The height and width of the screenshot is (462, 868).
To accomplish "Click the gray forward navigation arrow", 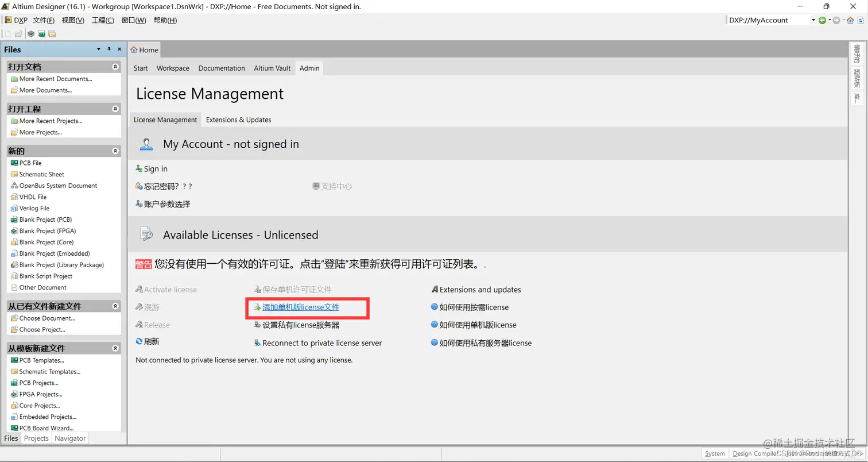I will (836, 20).
